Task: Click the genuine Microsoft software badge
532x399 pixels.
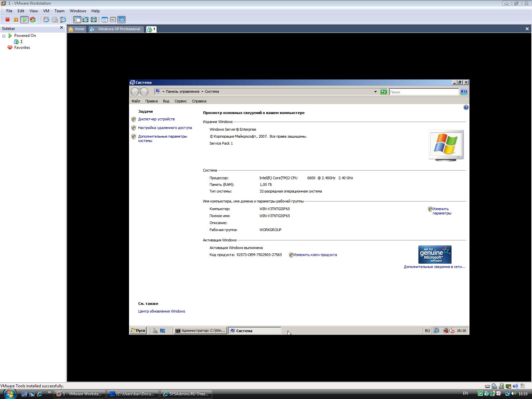Action: click(435, 255)
